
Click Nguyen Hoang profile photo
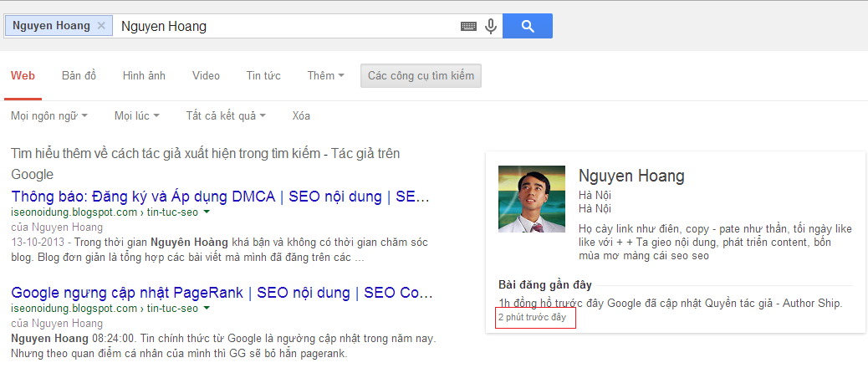click(532, 199)
